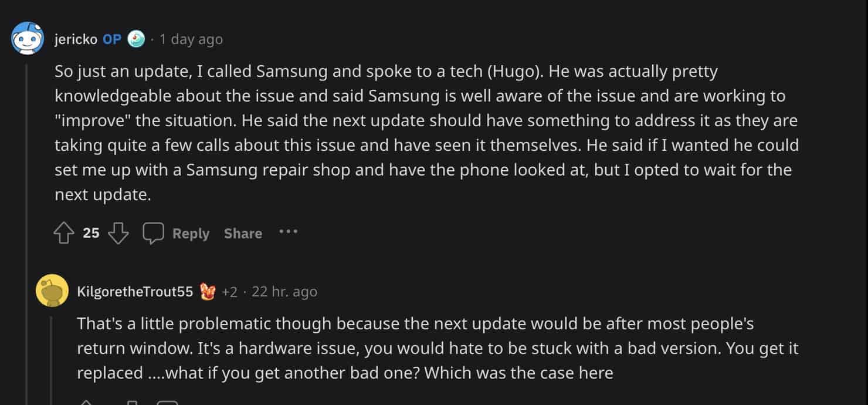Viewport: 868px width, 405px height.
Task: Click the '1 day ago' timestamp
Action: pyautogui.click(x=191, y=39)
